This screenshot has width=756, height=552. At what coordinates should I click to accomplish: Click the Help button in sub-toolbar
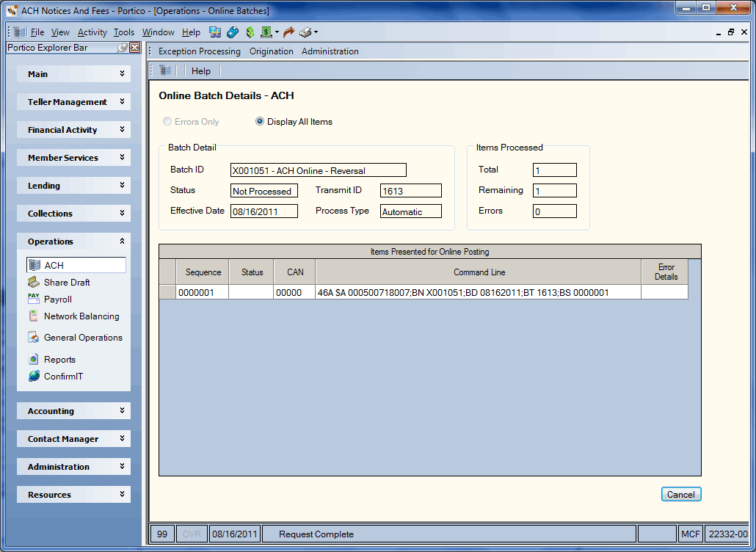coord(201,71)
